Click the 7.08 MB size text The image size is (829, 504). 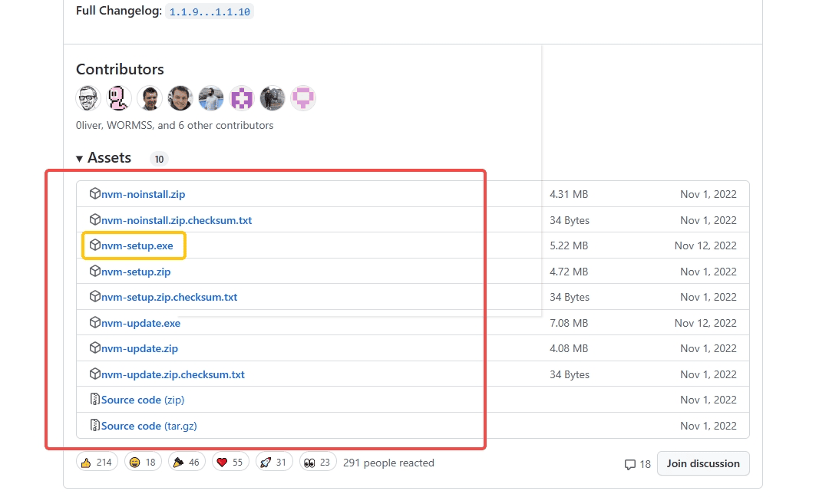coord(569,323)
